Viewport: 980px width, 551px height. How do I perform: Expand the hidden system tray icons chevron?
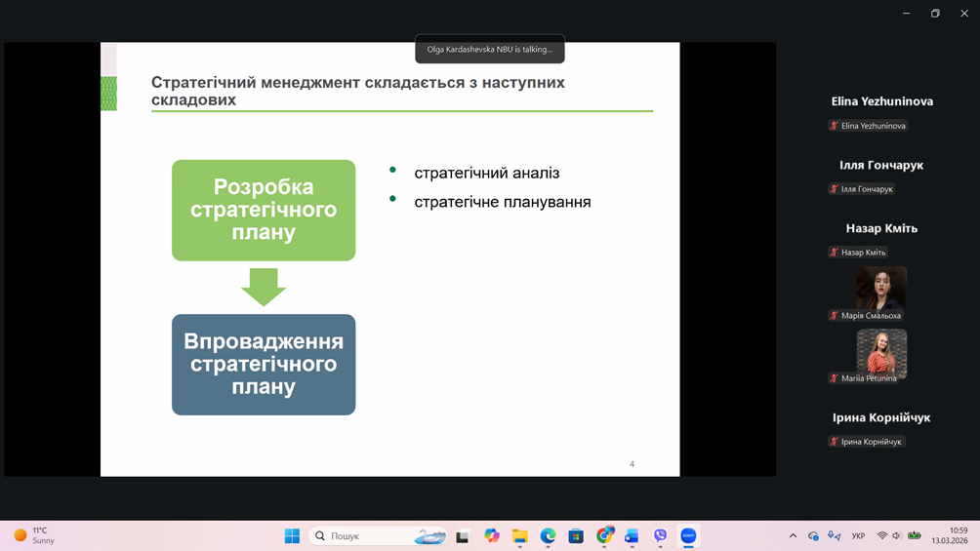793,535
